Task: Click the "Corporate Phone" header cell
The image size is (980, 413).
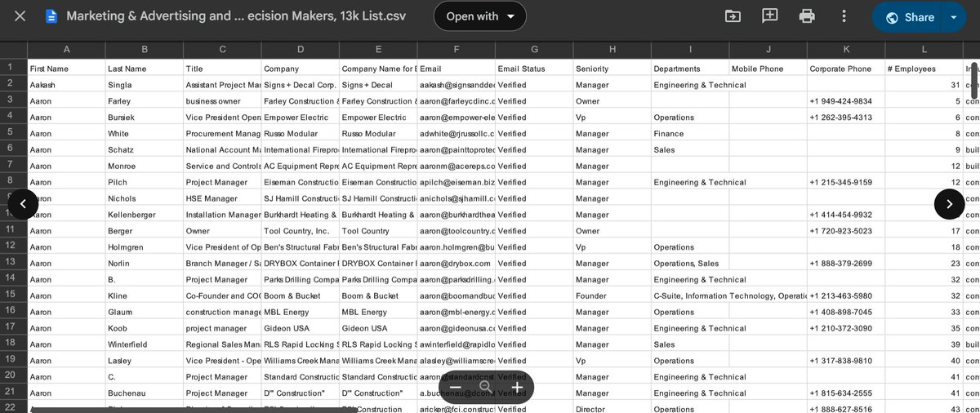Action: coord(846,69)
